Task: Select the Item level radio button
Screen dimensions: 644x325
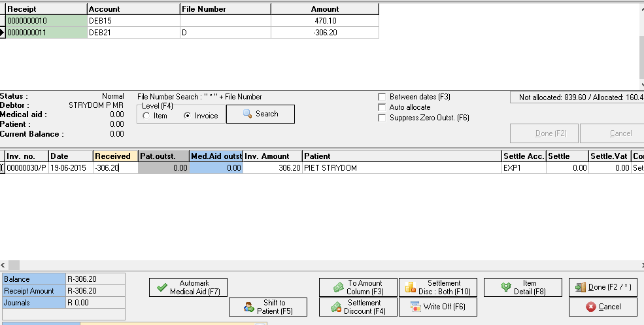Action: tap(146, 116)
